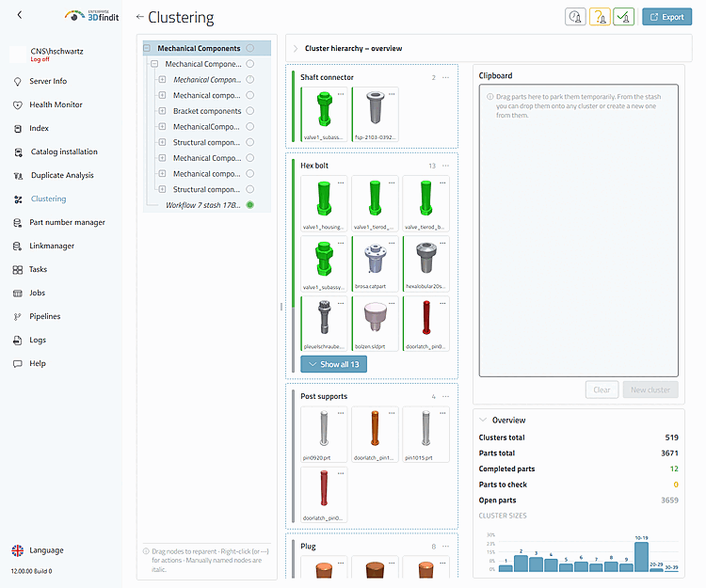Click the green completed parts filter icon
The image size is (706, 588).
[623, 17]
